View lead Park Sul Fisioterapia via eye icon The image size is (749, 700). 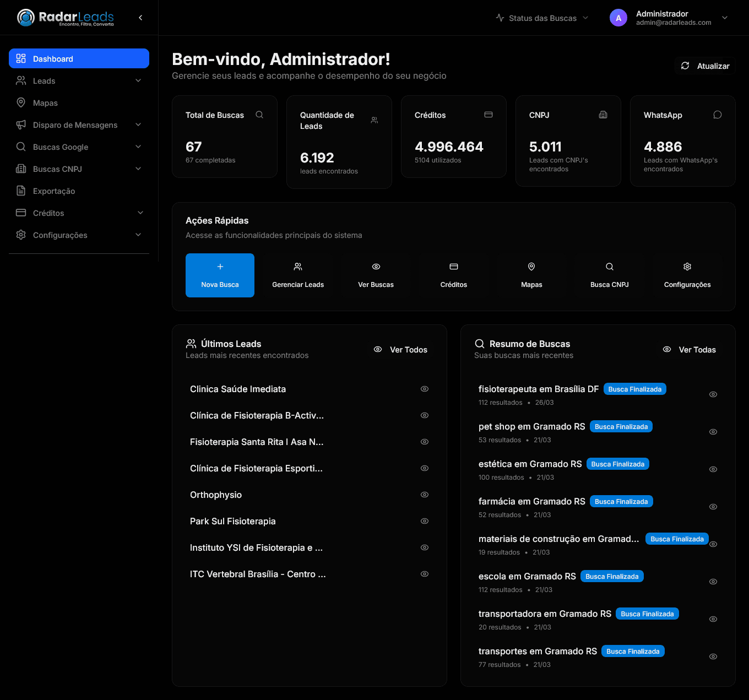425,521
